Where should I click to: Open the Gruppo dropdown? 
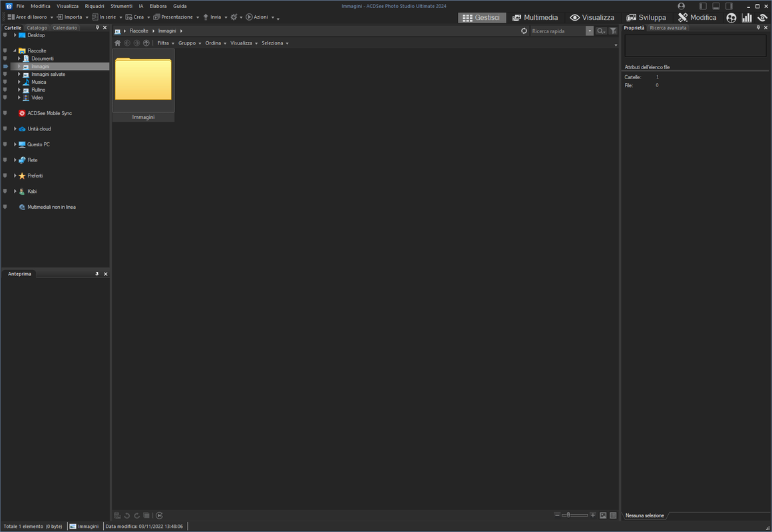(x=190, y=43)
